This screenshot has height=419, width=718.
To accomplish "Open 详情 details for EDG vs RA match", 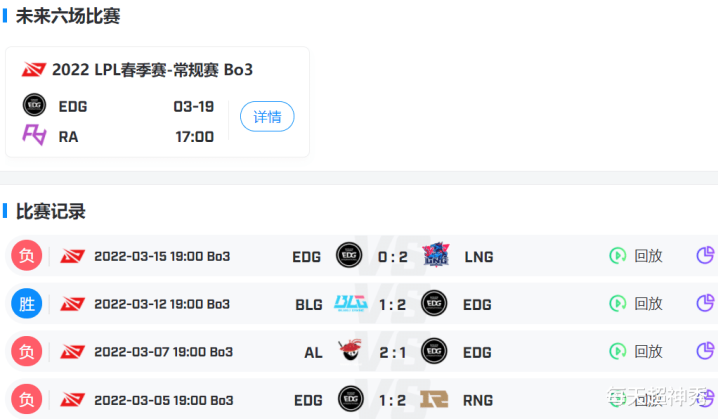I will pos(267,116).
